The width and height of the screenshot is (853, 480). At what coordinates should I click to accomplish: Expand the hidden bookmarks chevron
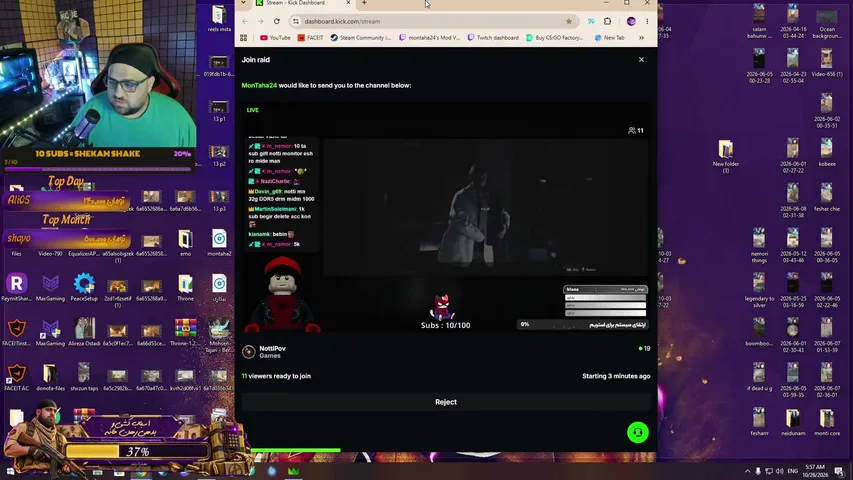641,38
